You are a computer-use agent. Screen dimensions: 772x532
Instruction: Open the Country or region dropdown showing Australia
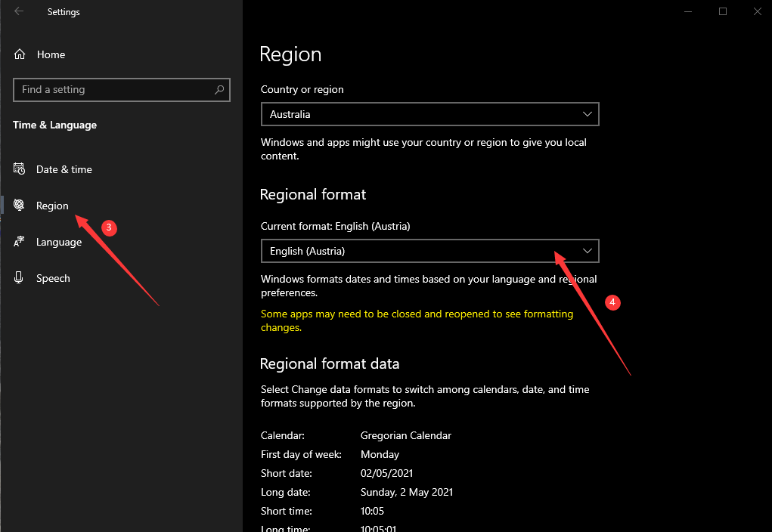pyautogui.click(x=429, y=114)
